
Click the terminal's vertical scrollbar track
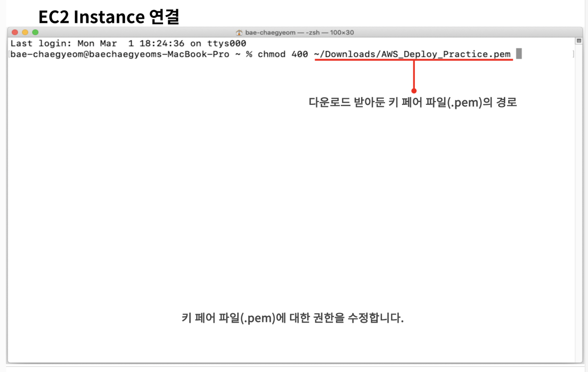578,202
